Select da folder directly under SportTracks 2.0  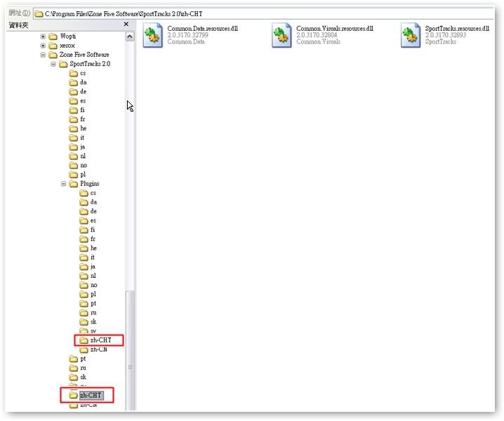point(78,83)
